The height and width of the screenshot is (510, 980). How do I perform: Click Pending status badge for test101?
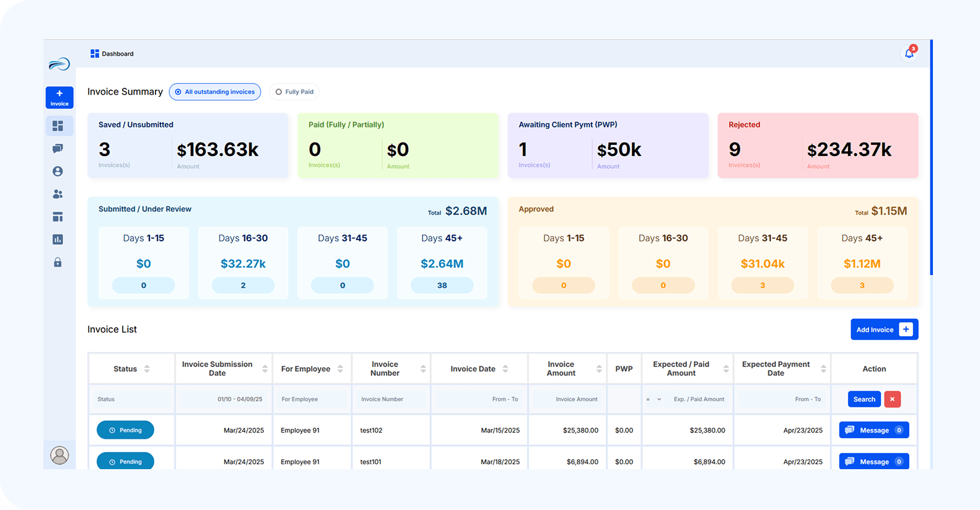coord(125,461)
